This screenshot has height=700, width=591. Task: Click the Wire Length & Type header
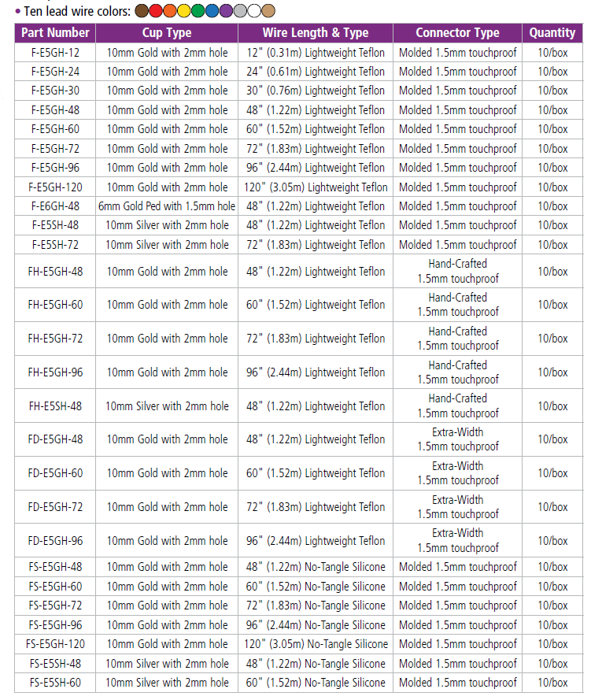pyautogui.click(x=315, y=33)
